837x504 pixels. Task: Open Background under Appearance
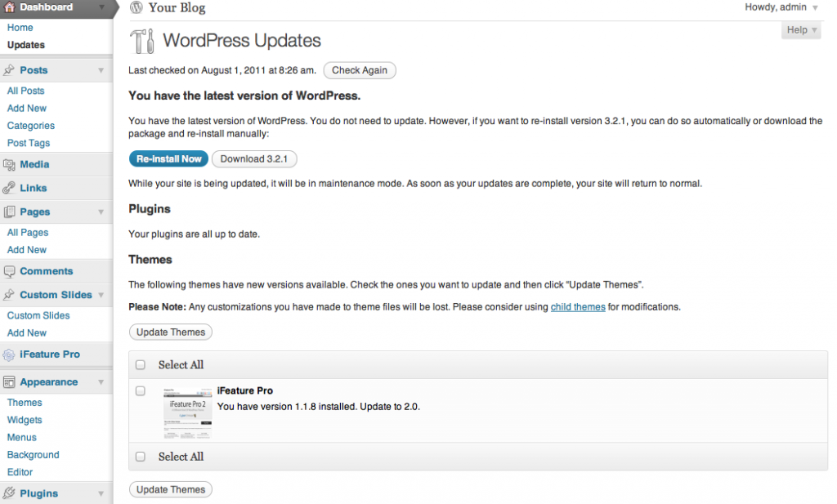(x=33, y=455)
